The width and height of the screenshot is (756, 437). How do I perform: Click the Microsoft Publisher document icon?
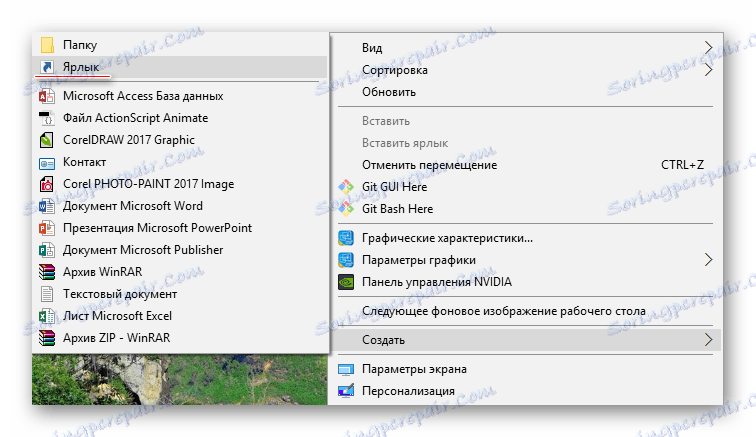[47, 250]
